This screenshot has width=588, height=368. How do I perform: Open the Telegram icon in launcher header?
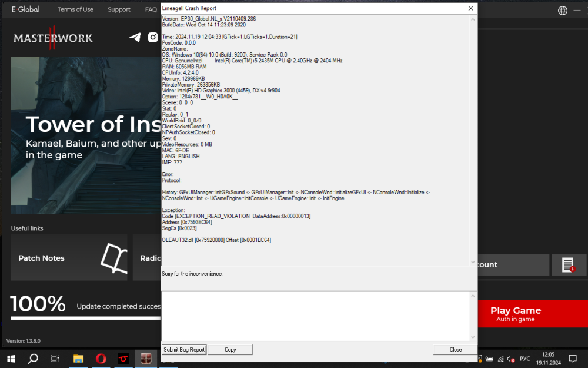[135, 38]
